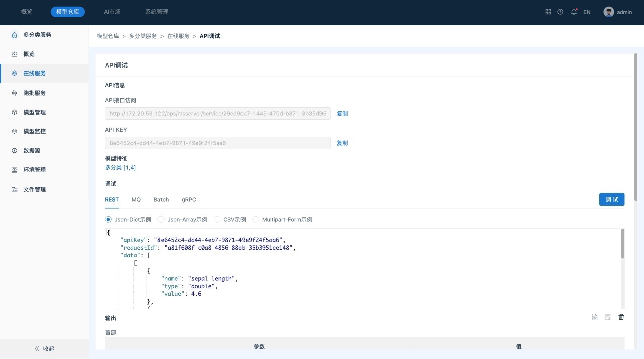The width and height of the screenshot is (644, 359).
Task: Open the AI市场 top menu
Action: 112,12
